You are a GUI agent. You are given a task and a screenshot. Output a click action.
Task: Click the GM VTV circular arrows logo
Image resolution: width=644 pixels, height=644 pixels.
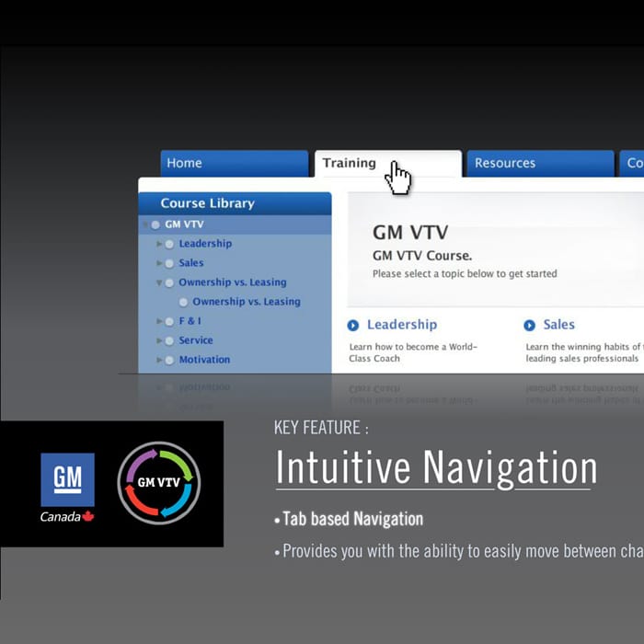pos(159,483)
